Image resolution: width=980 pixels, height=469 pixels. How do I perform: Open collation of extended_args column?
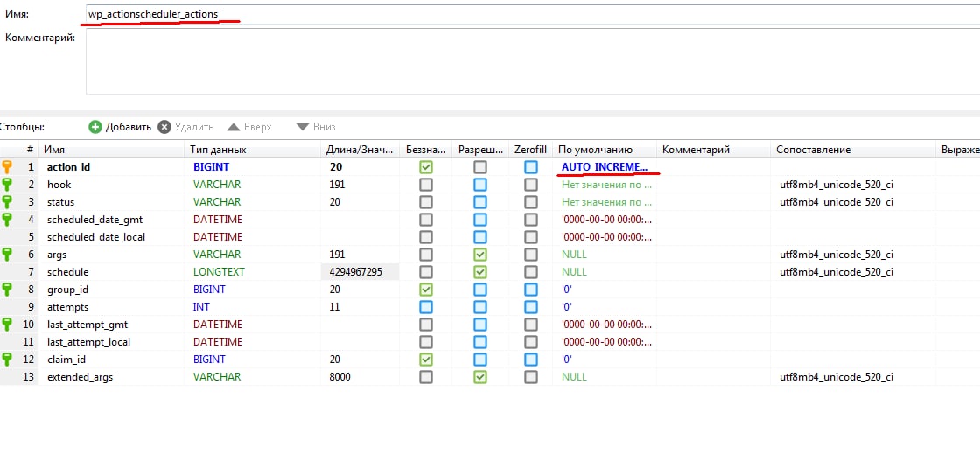point(836,377)
